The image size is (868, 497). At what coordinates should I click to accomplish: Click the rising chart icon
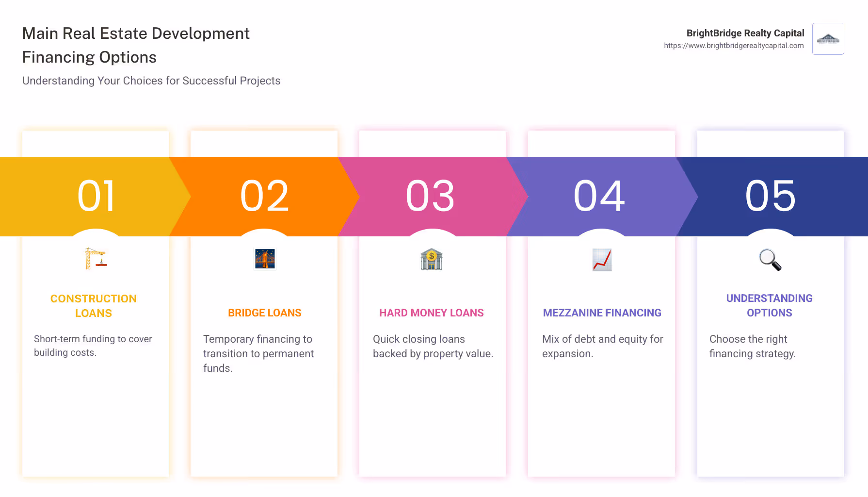(x=602, y=260)
